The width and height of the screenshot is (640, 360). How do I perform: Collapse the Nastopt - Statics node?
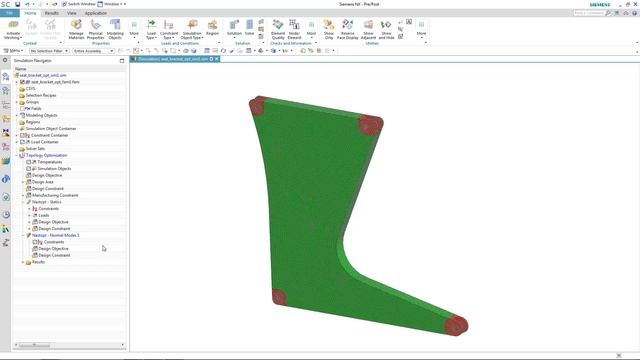coord(23,202)
